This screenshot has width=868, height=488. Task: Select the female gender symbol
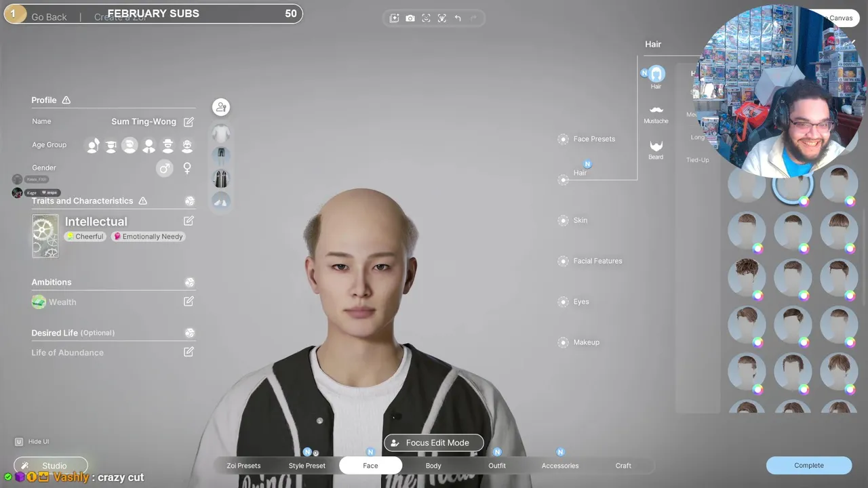pyautogui.click(x=187, y=167)
